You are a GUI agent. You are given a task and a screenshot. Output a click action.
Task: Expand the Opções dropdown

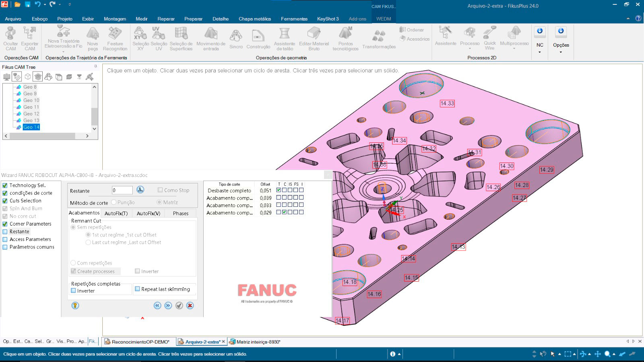561,52
